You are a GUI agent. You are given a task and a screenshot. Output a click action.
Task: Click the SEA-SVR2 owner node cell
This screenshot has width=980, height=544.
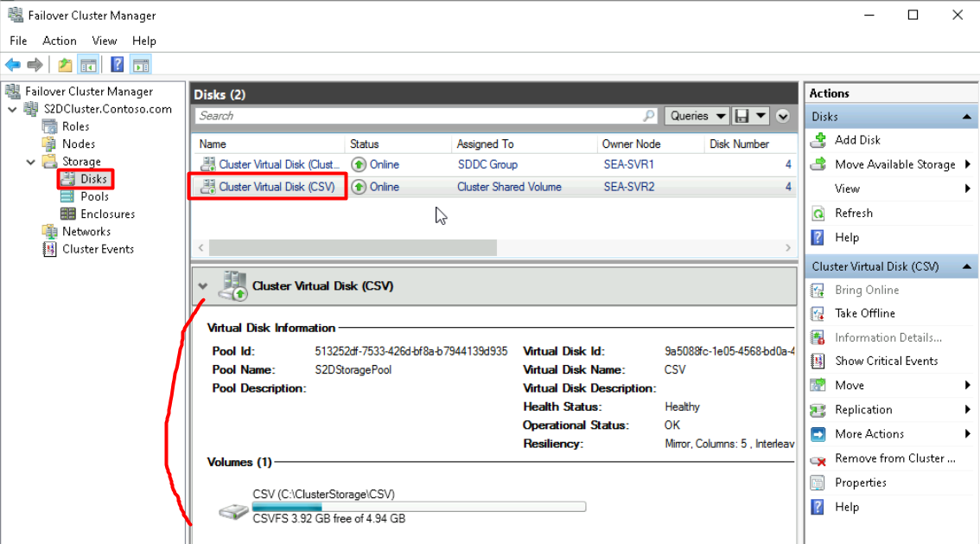coord(629,187)
